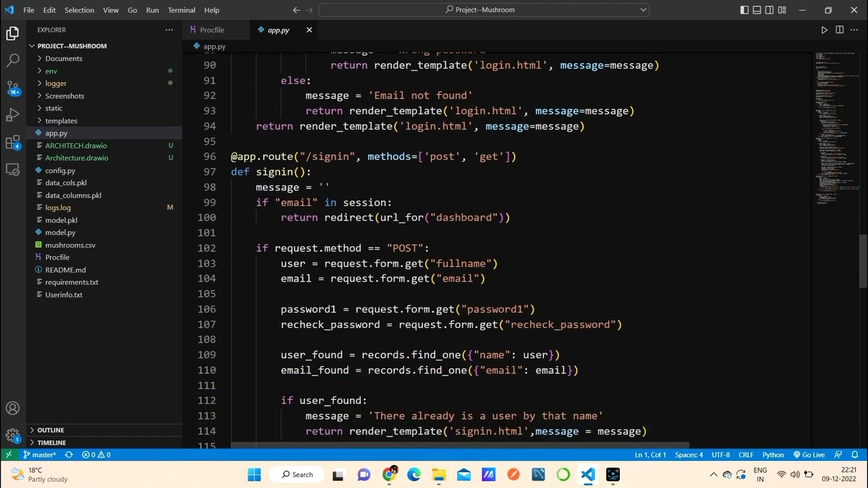This screenshot has height=488, width=868.
Task: Open the Remote Explorer icon in activity bar
Action: click(13, 169)
